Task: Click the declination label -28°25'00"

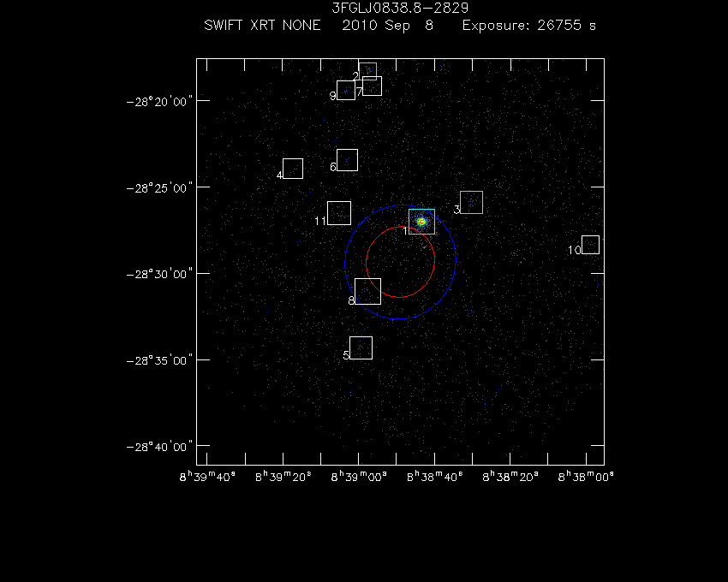Action: point(159,187)
